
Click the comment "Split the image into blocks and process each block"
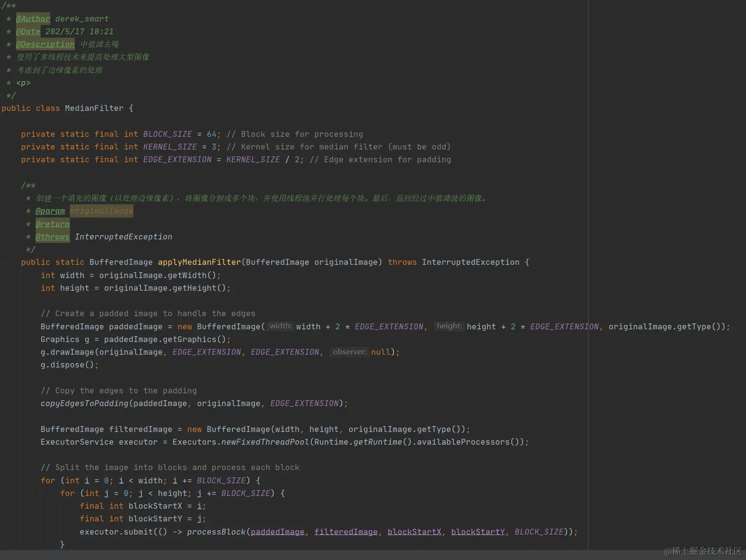point(170,467)
